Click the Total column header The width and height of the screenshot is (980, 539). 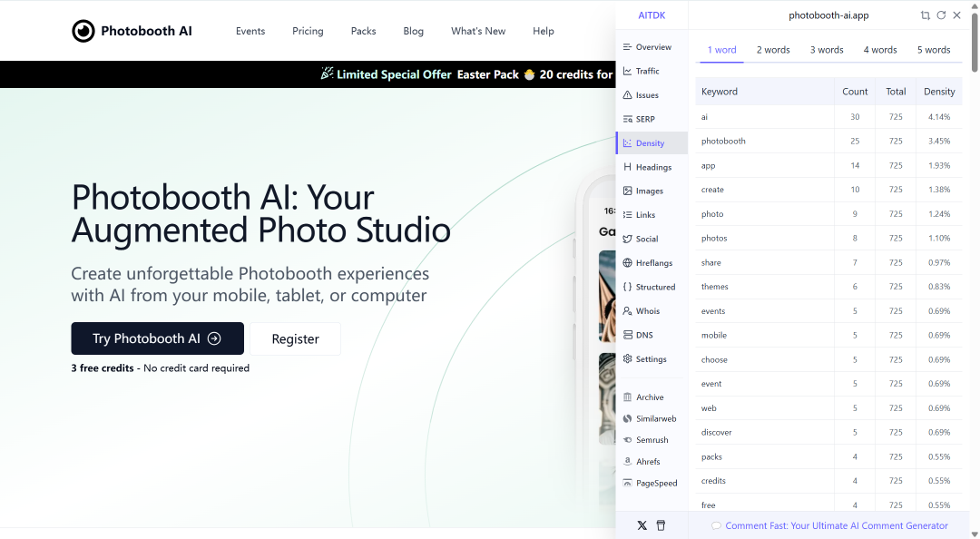point(896,92)
